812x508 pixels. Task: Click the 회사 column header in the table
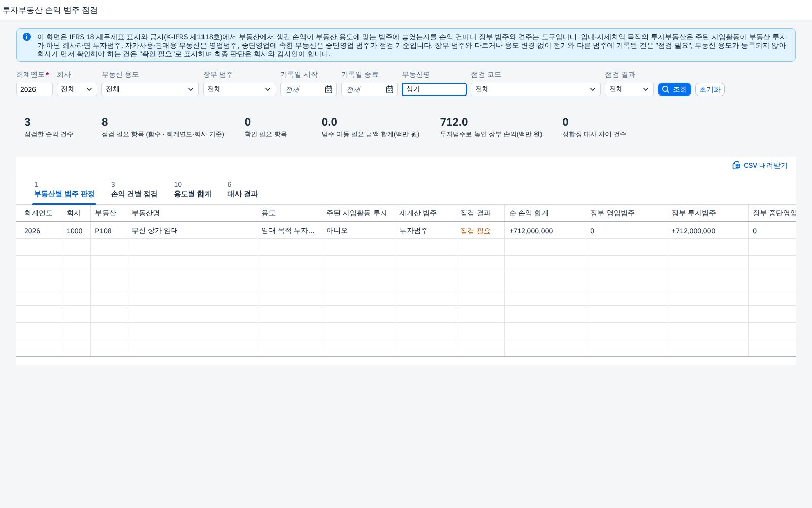coord(76,213)
